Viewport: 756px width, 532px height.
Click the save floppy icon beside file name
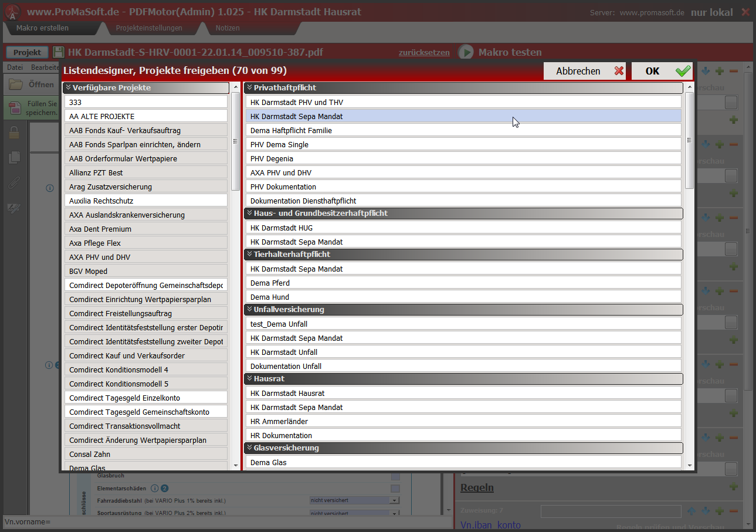(x=59, y=52)
